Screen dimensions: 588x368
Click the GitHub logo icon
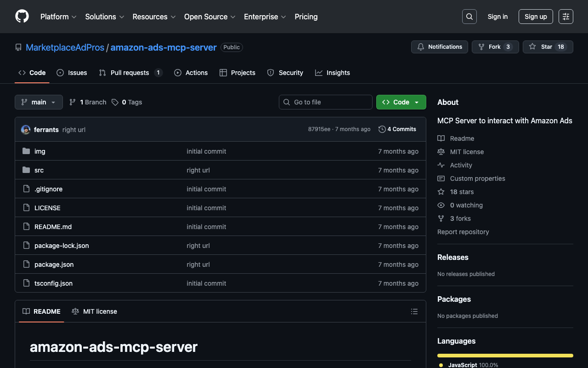coord(22,17)
